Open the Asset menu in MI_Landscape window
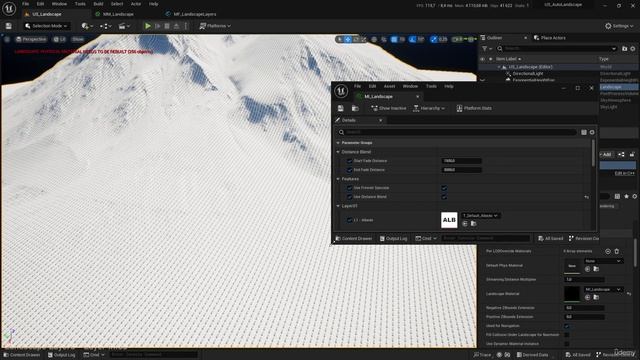 pyautogui.click(x=389, y=86)
